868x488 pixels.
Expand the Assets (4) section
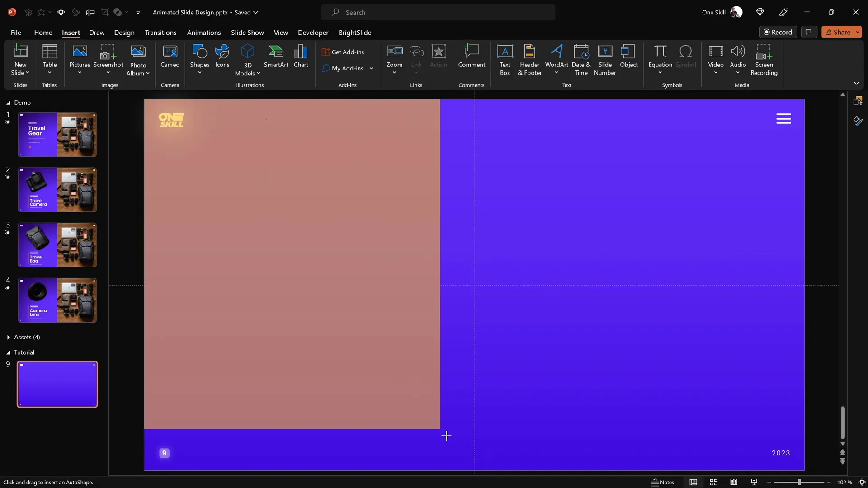click(x=9, y=337)
